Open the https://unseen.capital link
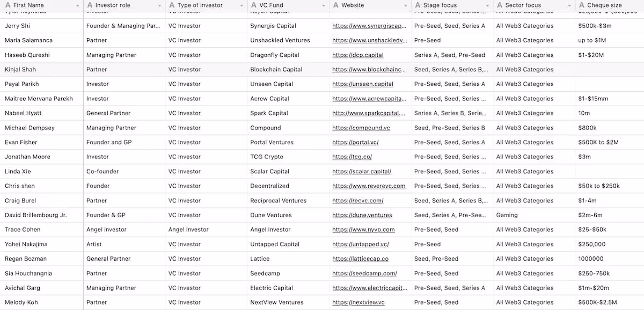Screen dimensions: 644x310 click(x=363, y=84)
